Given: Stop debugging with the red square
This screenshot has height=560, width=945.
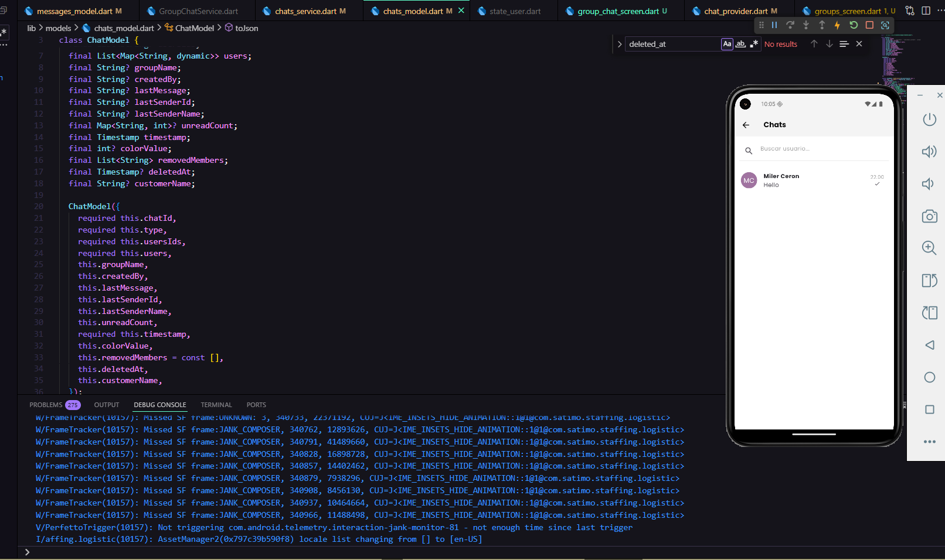Looking at the screenshot, I should coord(869,25).
